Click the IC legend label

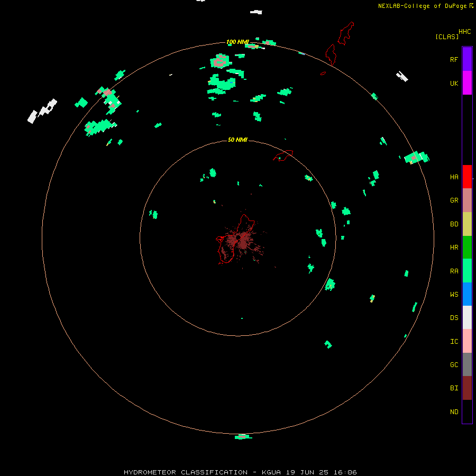454,341
